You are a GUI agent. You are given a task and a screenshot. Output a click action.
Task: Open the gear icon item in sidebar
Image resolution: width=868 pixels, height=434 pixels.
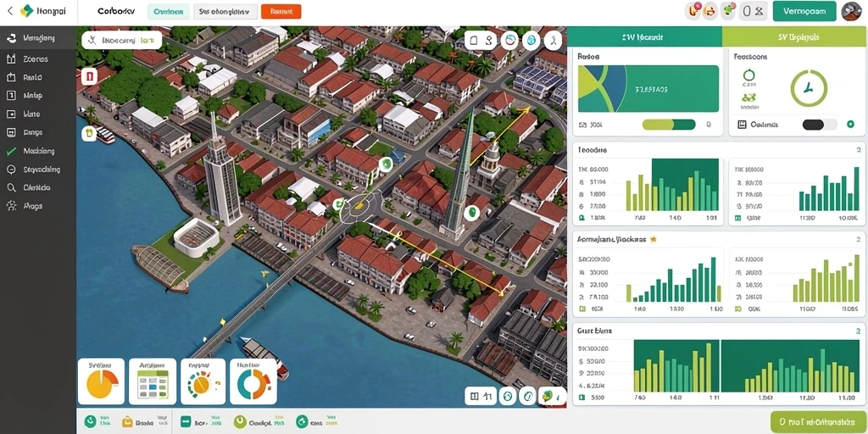click(x=12, y=206)
